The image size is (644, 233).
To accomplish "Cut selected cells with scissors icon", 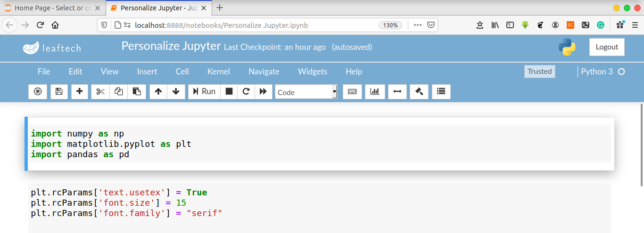I will pyautogui.click(x=100, y=92).
